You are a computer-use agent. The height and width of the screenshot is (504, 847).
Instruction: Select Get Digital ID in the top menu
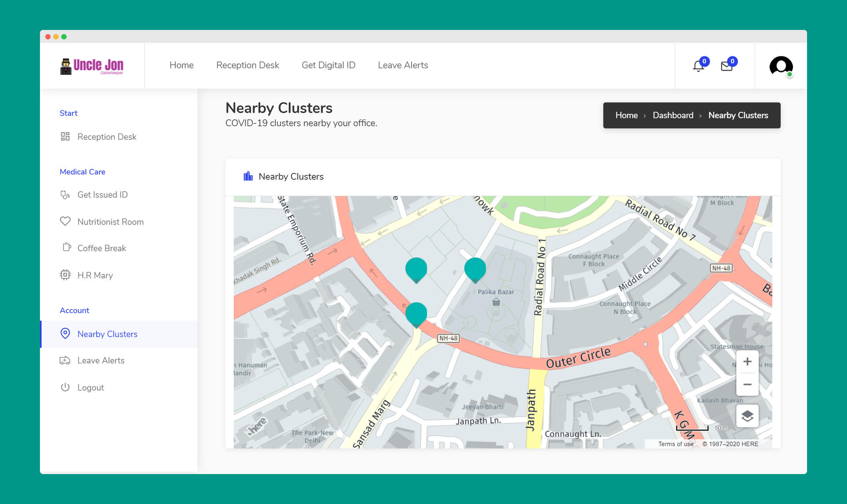pos(328,65)
